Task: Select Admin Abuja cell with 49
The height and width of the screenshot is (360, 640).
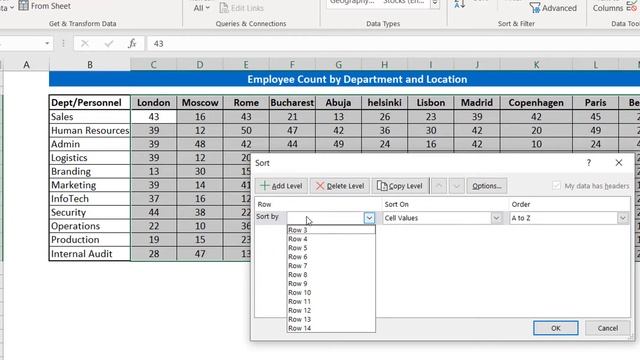Action: tap(338, 144)
